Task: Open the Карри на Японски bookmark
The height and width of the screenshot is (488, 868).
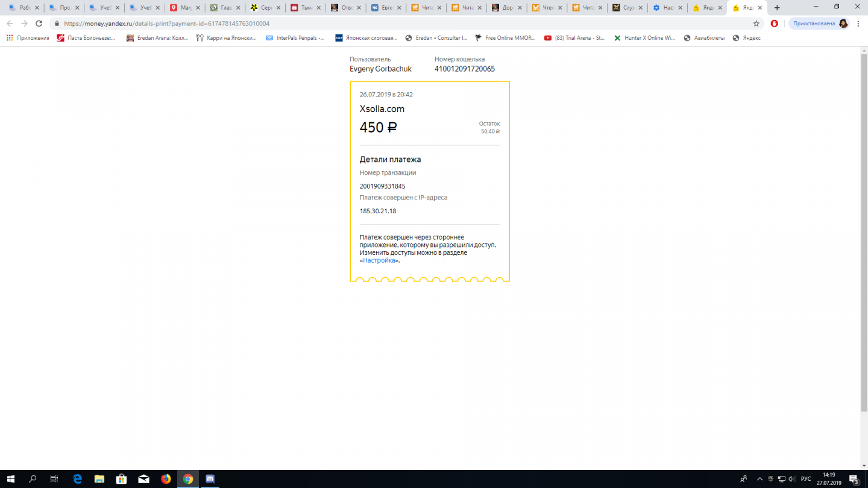Action: (x=226, y=38)
